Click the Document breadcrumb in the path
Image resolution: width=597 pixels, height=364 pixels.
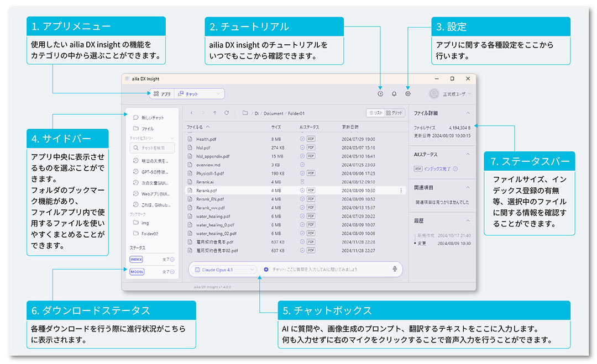pyautogui.click(x=273, y=113)
